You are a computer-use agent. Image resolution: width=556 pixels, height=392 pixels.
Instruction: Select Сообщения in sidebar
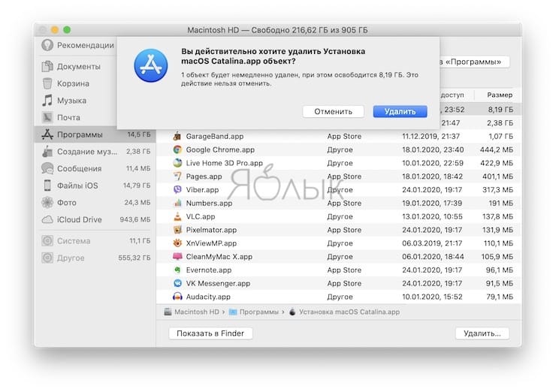pyautogui.click(x=95, y=169)
